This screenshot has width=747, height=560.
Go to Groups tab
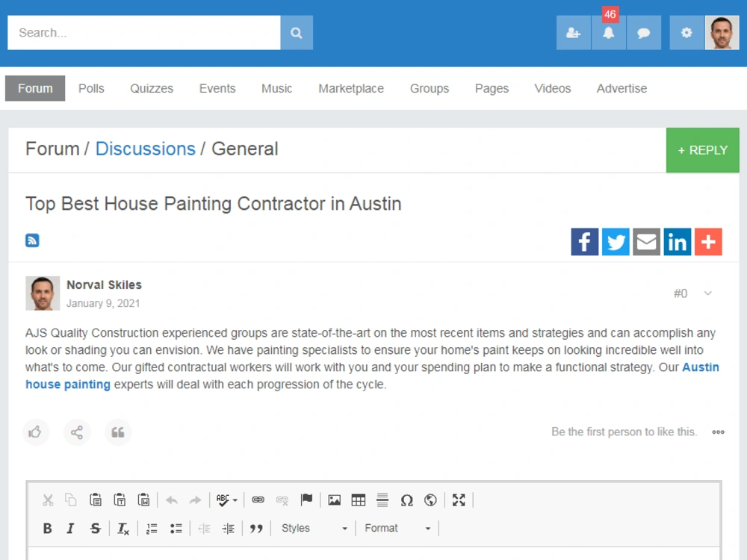point(430,89)
